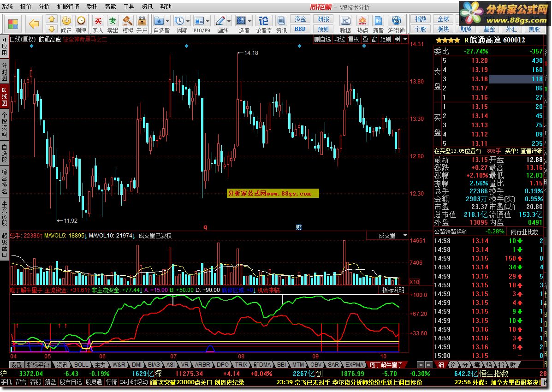This screenshot has height=392, width=552.
Task: Open 修正 correction tool
Action: (66, 24)
